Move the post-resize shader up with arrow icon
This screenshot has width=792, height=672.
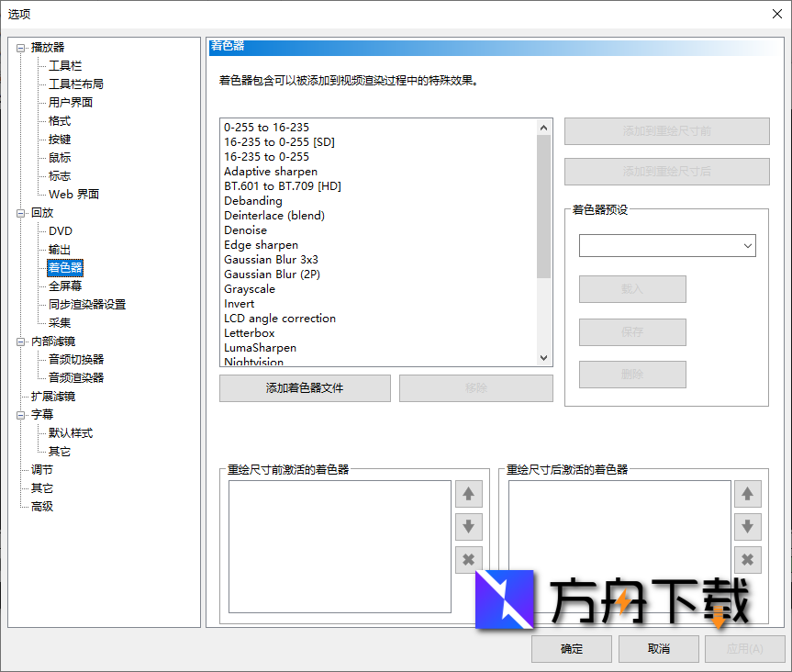pyautogui.click(x=747, y=494)
